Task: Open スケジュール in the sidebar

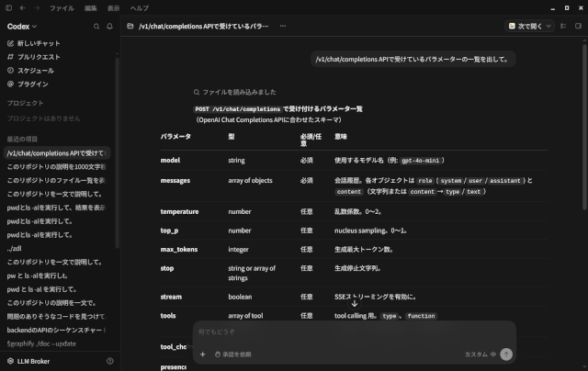Action: 30,71
